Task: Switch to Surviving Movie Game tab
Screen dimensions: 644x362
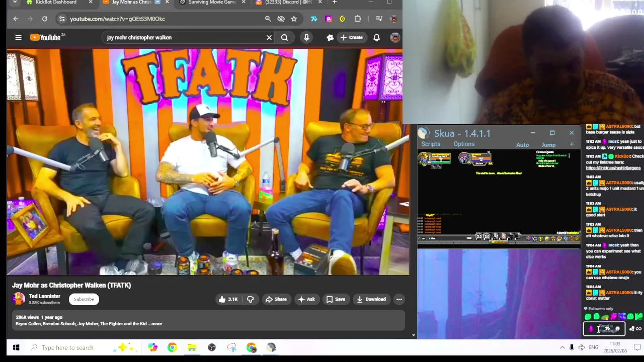Action: (212, 3)
